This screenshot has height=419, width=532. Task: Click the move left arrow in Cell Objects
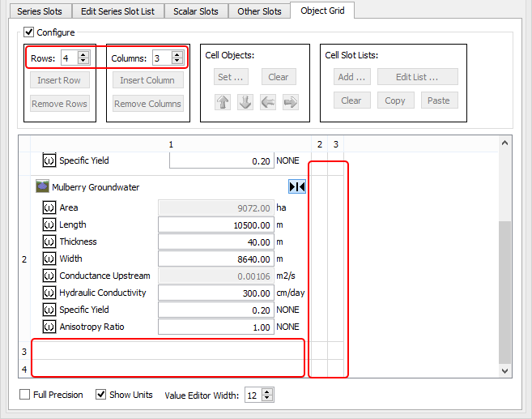tap(268, 102)
